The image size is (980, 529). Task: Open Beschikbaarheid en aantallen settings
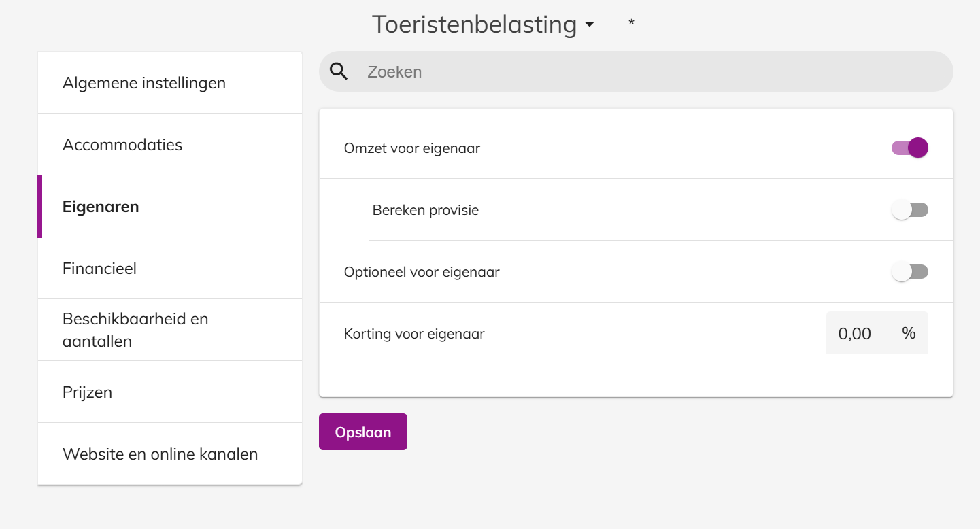135,330
